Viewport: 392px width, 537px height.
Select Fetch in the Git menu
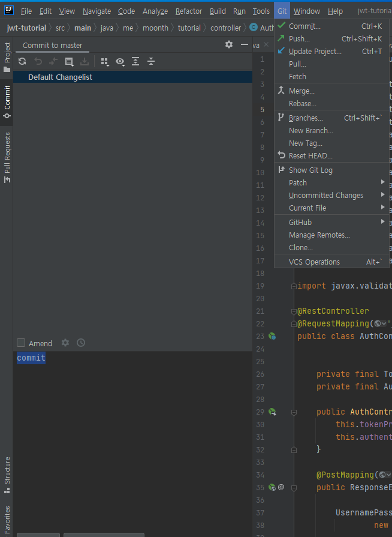[x=332, y=76]
